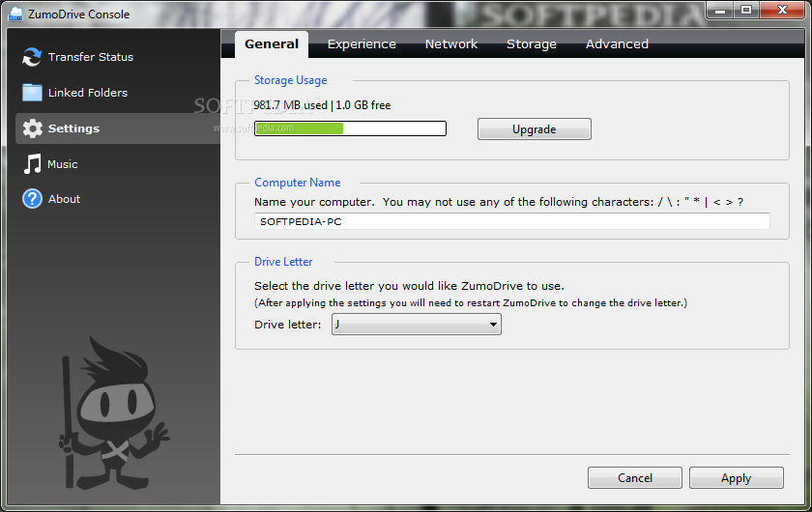Go to the Music section
812x512 pixels.
point(63,164)
